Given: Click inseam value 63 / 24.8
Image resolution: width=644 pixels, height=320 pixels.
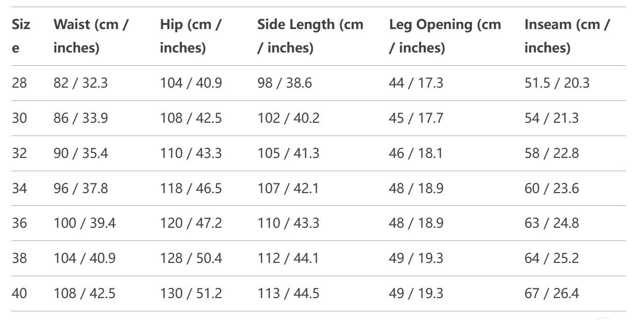Looking at the screenshot, I should point(551,223).
